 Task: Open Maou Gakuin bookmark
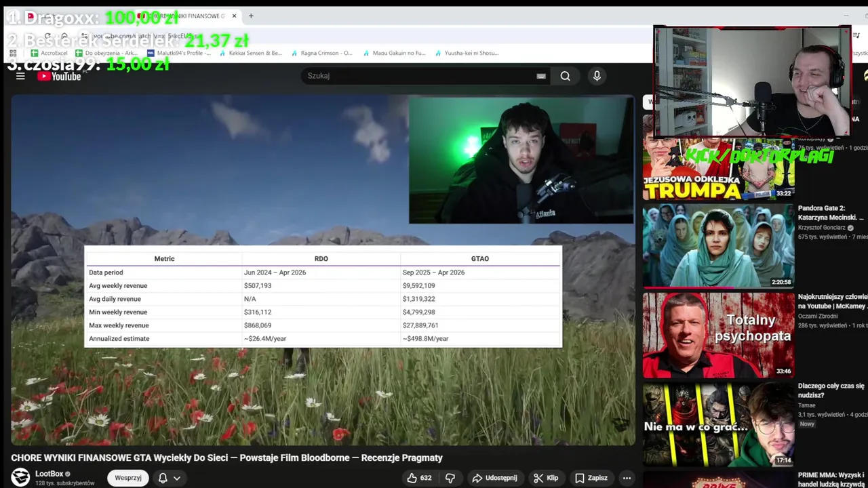click(394, 53)
